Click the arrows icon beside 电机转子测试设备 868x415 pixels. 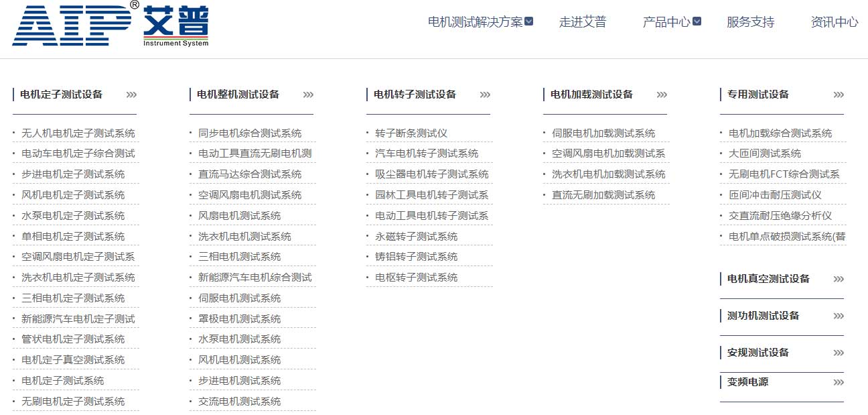pos(485,95)
